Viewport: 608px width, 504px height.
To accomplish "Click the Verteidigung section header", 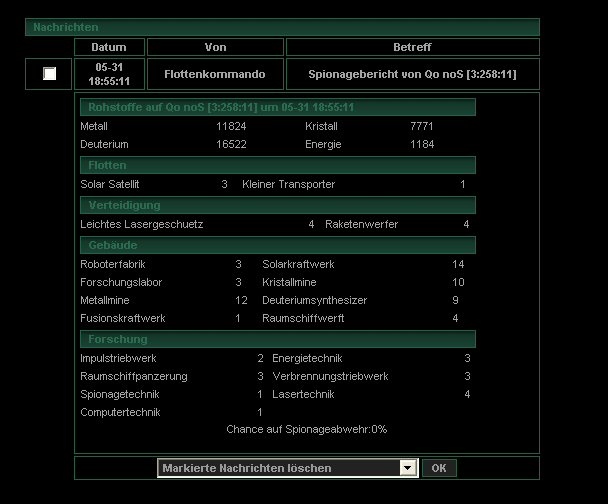I will [x=278, y=205].
